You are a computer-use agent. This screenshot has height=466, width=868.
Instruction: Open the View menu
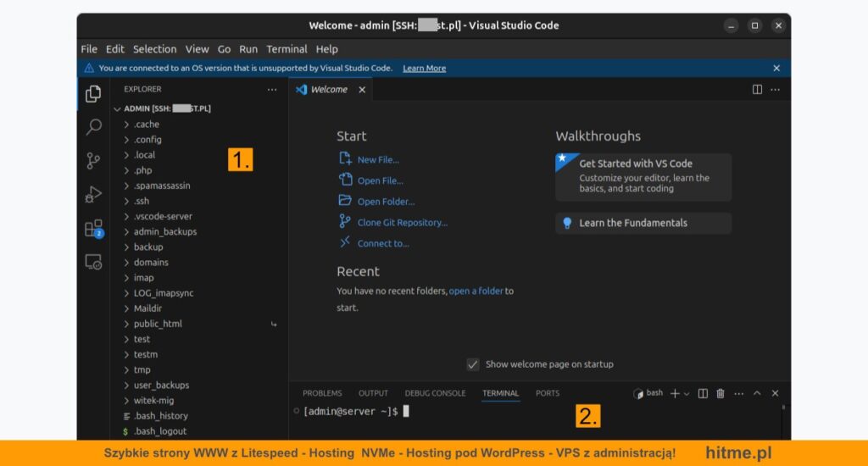tap(197, 49)
